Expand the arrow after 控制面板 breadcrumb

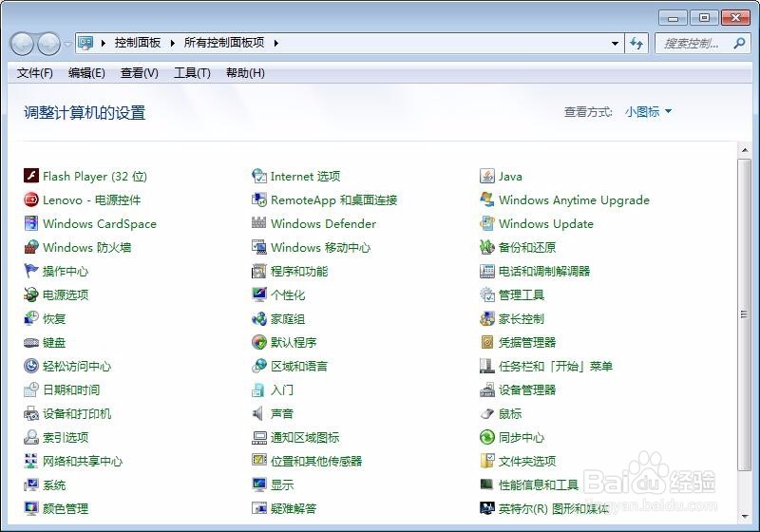pyautogui.click(x=172, y=43)
